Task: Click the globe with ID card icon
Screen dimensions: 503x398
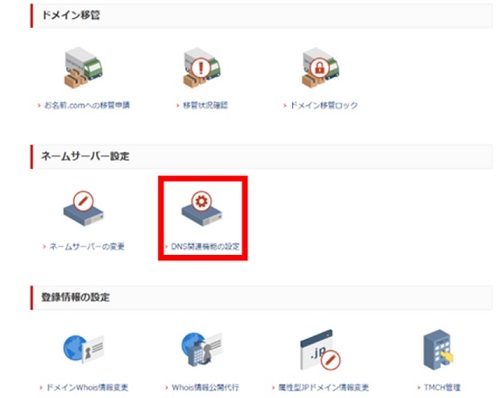Action: pyautogui.click(x=83, y=349)
